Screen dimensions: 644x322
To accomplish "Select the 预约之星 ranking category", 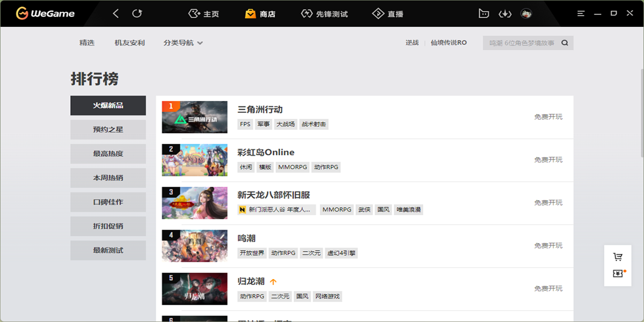I will click(108, 129).
